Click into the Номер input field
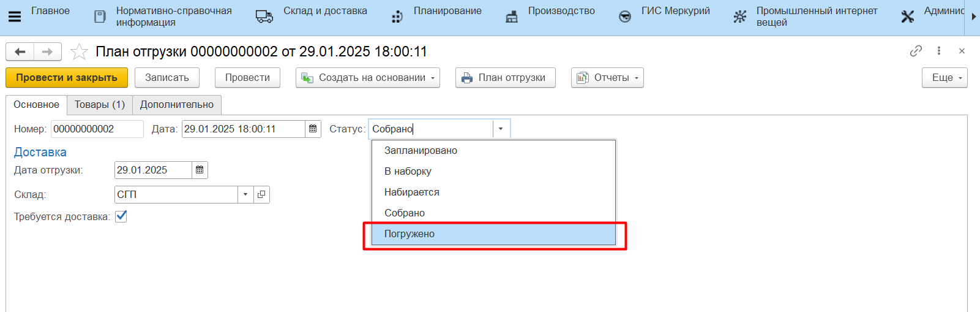 point(97,129)
